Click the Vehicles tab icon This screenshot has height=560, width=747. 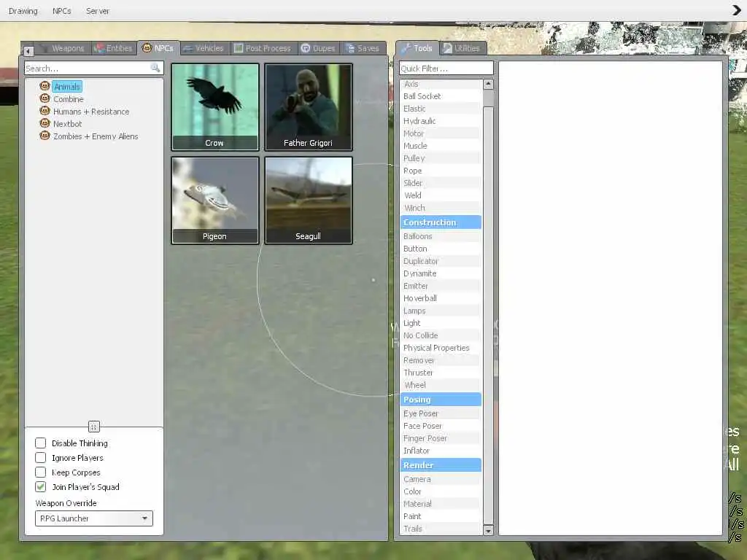[x=187, y=48]
